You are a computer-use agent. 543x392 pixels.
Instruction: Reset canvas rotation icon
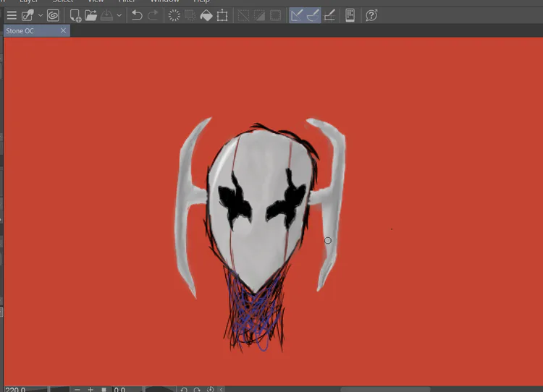pyautogui.click(x=210, y=390)
